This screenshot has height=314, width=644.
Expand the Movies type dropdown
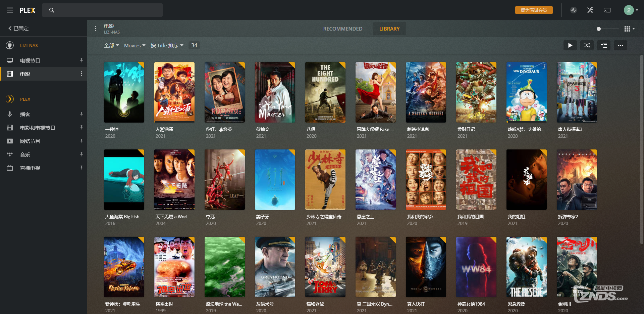[x=135, y=45]
